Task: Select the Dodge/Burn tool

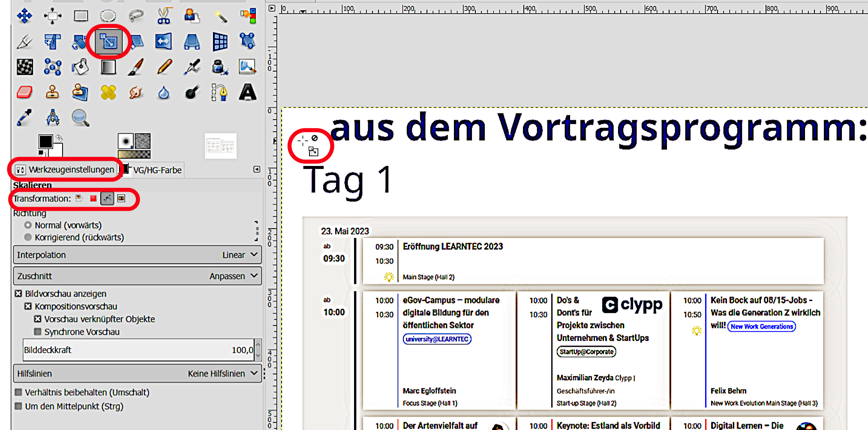Action: 192,92
